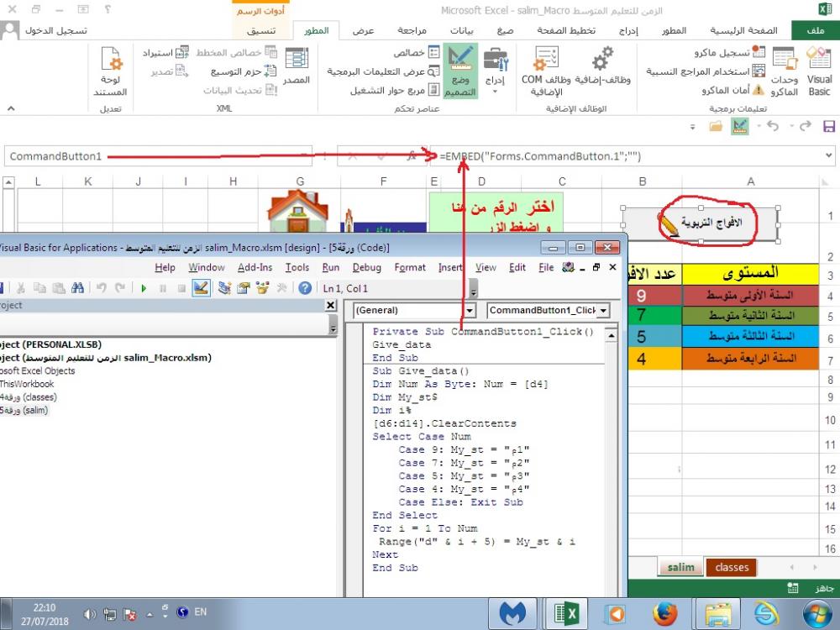
Task: Click the Reset stop icon in VBA toolbar
Action: pos(181,289)
